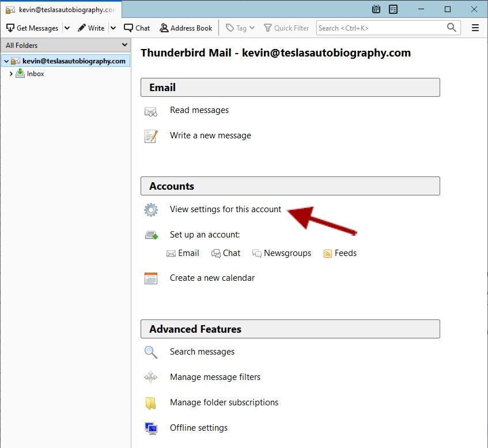Open Chat from the toolbar
The width and height of the screenshot is (488, 448).
pos(137,28)
